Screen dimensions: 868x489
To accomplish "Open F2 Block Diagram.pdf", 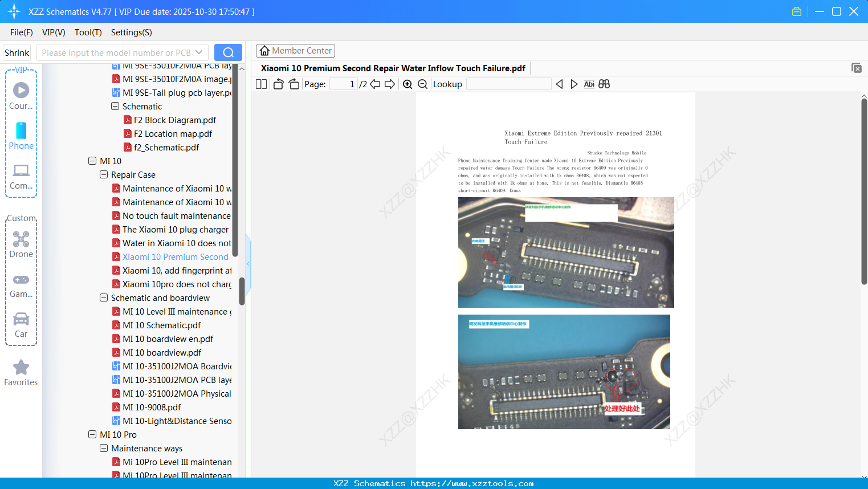I will (x=175, y=120).
